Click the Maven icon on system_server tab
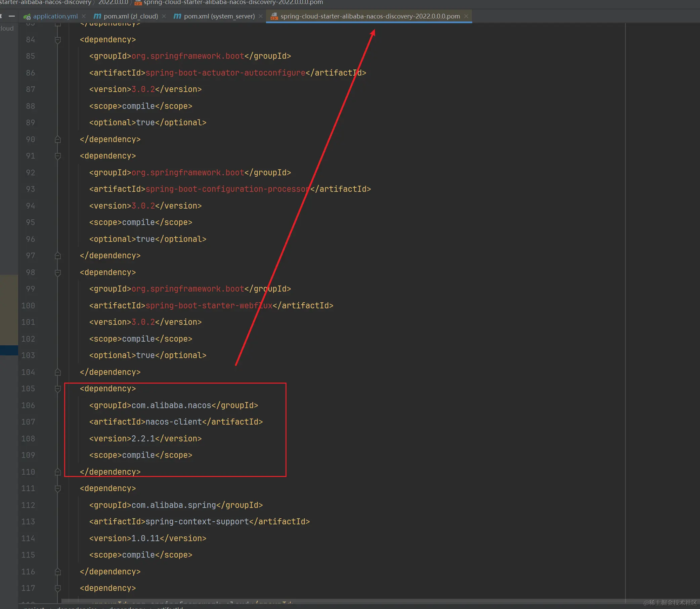 coord(177,16)
